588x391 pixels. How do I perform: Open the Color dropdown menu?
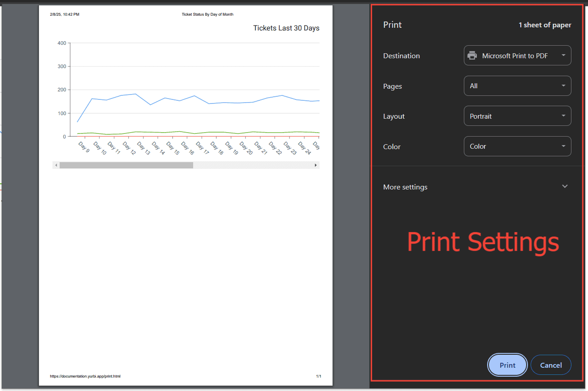tap(517, 146)
